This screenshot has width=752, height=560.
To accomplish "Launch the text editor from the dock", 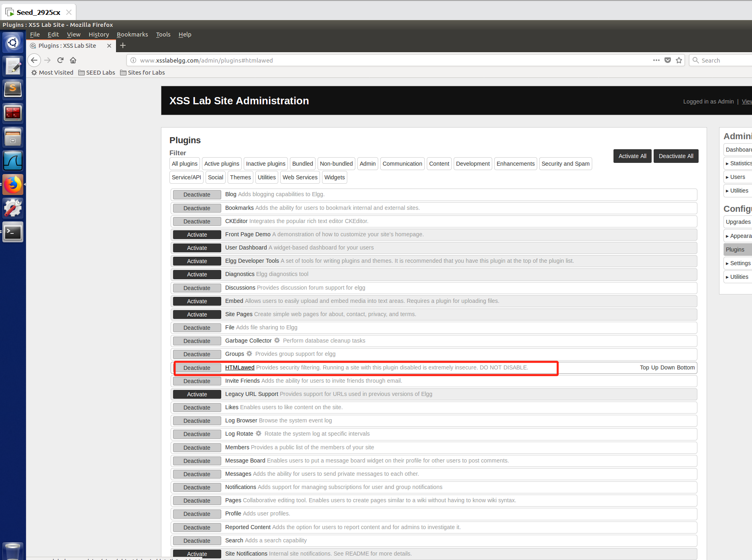I will tap(13, 66).
